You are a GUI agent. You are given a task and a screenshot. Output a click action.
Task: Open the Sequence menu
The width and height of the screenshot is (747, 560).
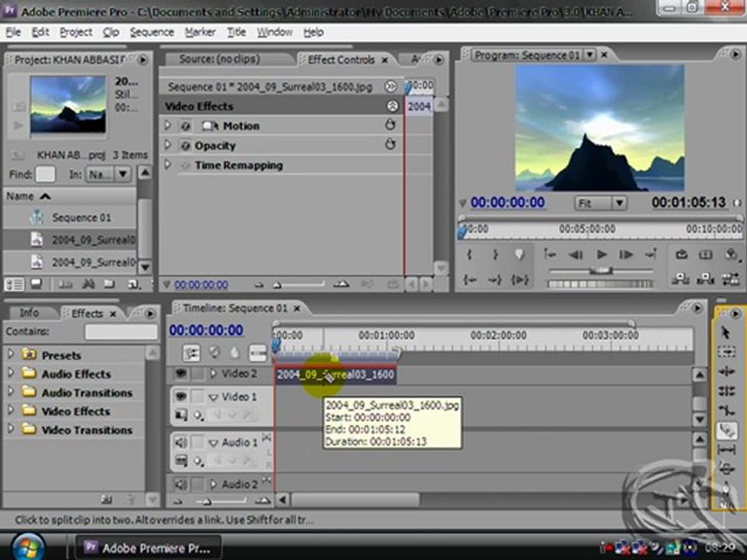tap(152, 32)
